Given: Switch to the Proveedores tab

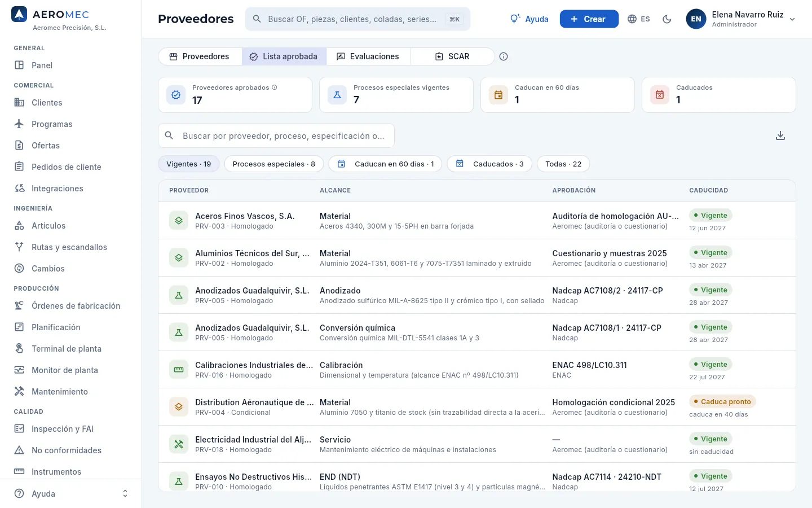Looking at the screenshot, I should pyautogui.click(x=200, y=56).
